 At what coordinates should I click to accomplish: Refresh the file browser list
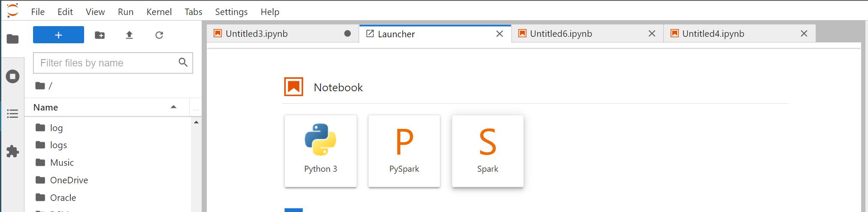tap(159, 35)
